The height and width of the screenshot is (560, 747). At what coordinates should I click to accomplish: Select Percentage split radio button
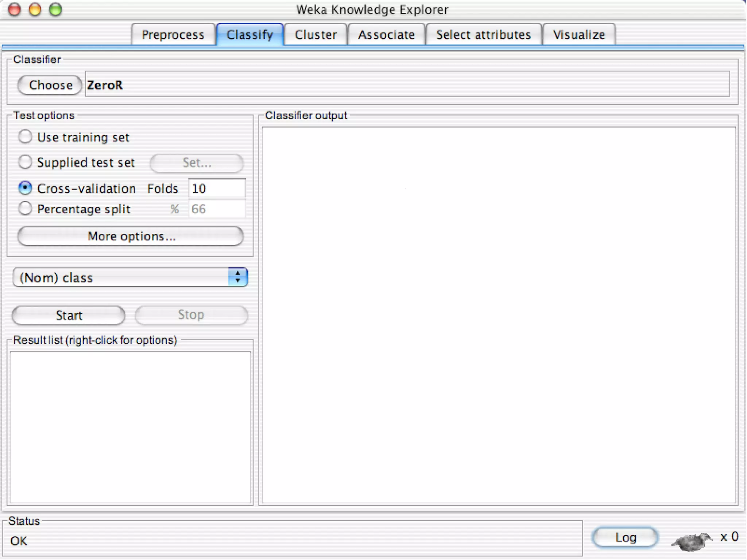click(x=25, y=209)
